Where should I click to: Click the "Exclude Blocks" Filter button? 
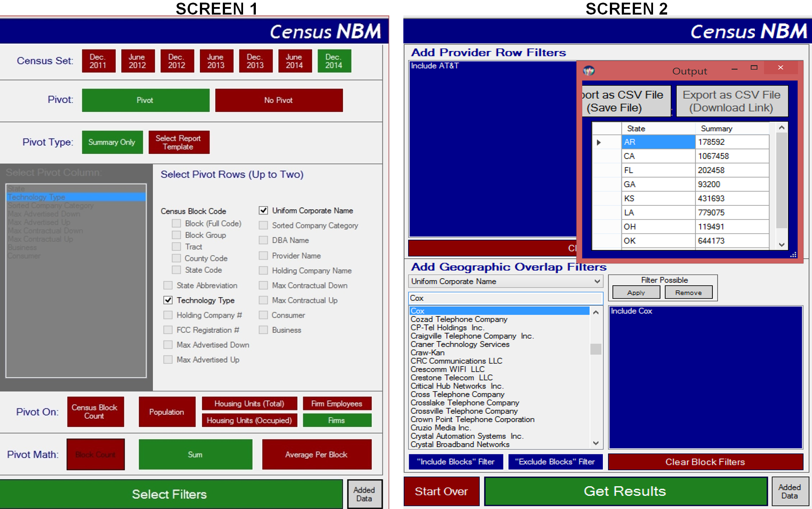555,461
